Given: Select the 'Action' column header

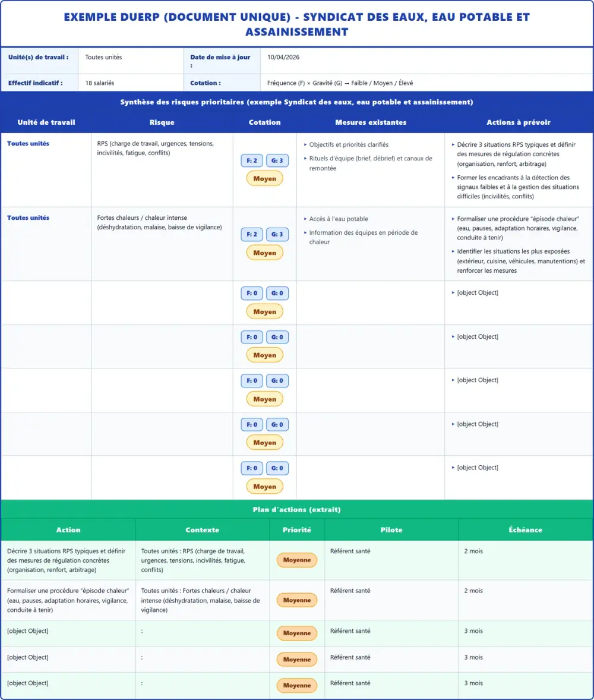Looking at the screenshot, I should tap(68, 530).
